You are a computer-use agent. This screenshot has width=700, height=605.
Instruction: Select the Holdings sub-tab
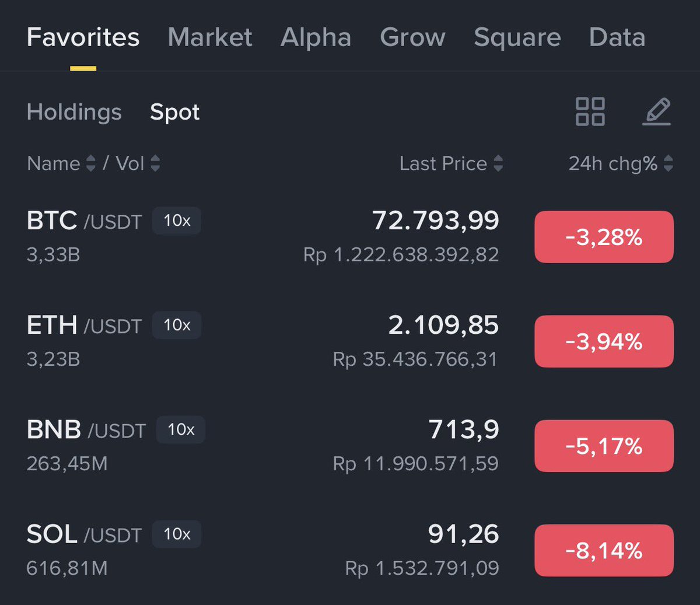pyautogui.click(x=74, y=111)
